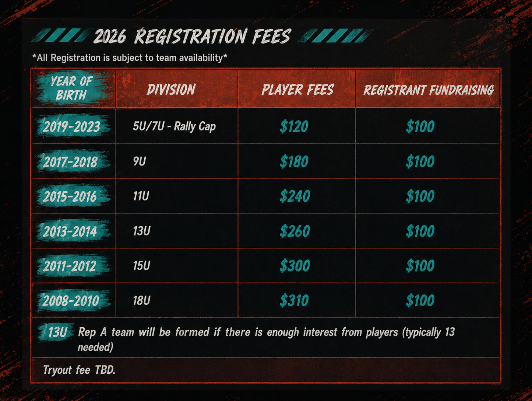The width and height of the screenshot is (532, 401).
Task: Click the 2017-2018 birth year label
Action: [70, 162]
